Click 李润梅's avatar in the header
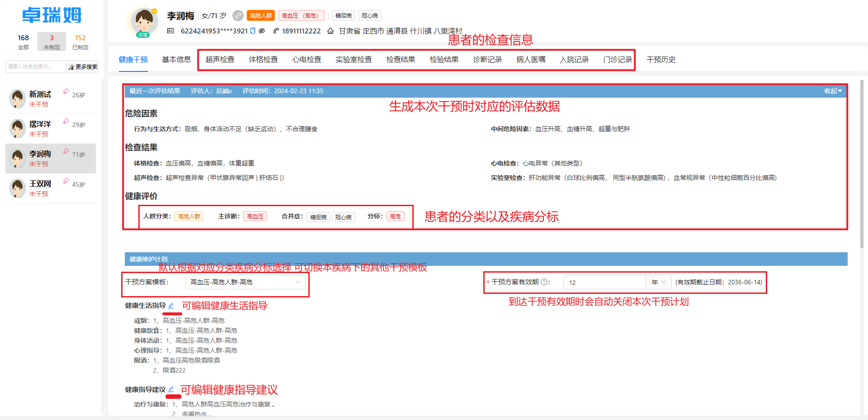The height and width of the screenshot is (420, 868). pyautogui.click(x=144, y=22)
